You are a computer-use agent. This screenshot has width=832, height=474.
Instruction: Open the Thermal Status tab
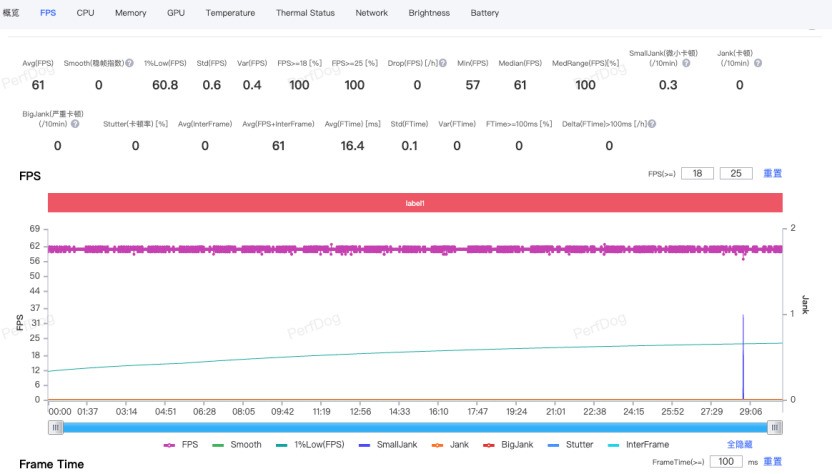[x=307, y=13]
